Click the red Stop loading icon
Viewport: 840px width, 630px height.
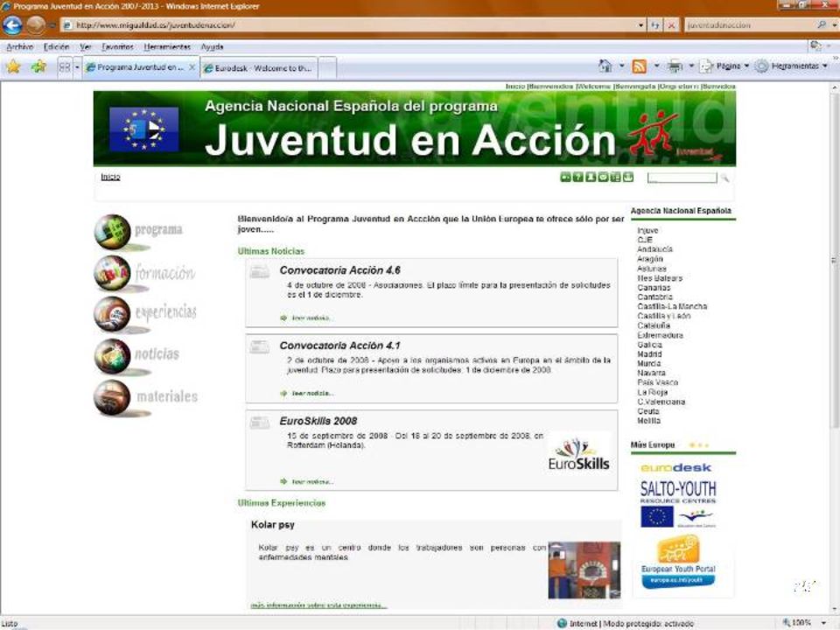[x=671, y=25]
